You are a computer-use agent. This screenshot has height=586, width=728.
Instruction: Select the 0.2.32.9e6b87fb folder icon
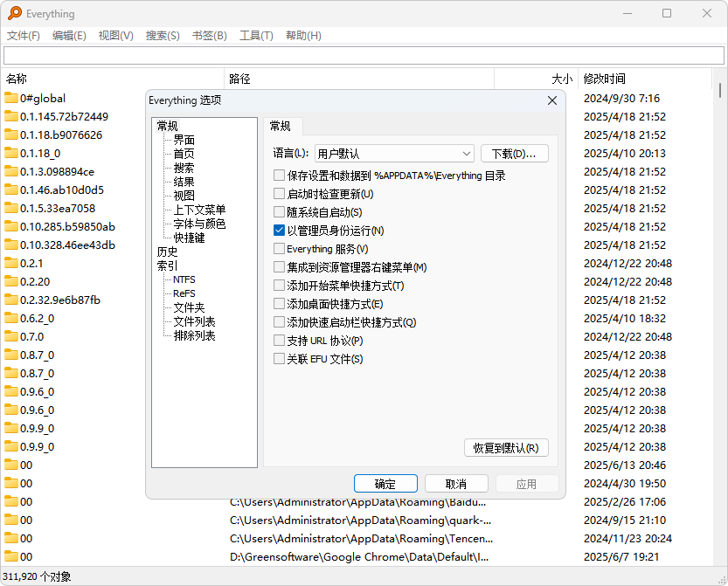[x=11, y=300]
